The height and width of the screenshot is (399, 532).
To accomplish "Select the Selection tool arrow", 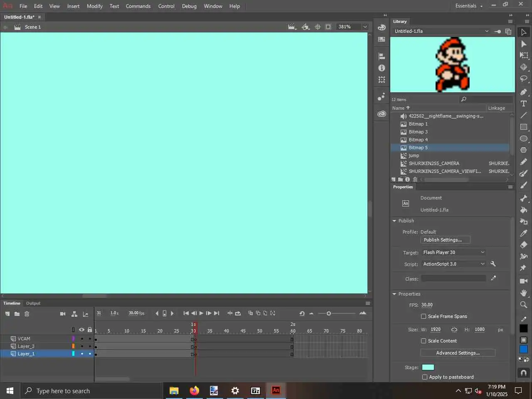I will [x=524, y=32].
